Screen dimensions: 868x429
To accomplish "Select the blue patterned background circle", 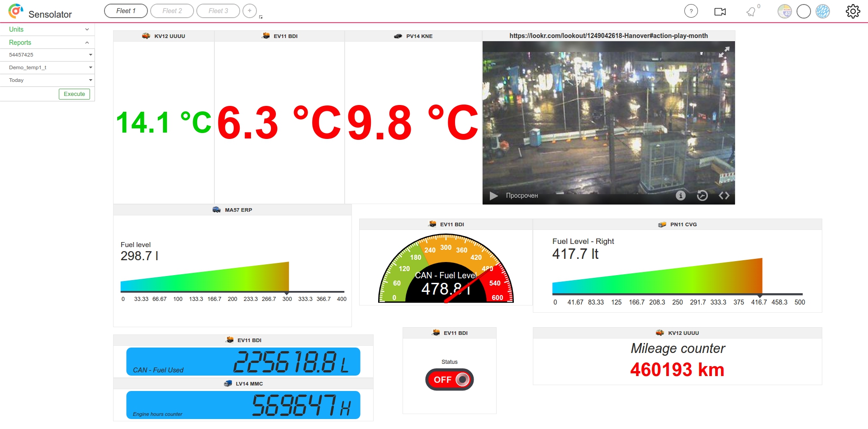I will 822,11.
